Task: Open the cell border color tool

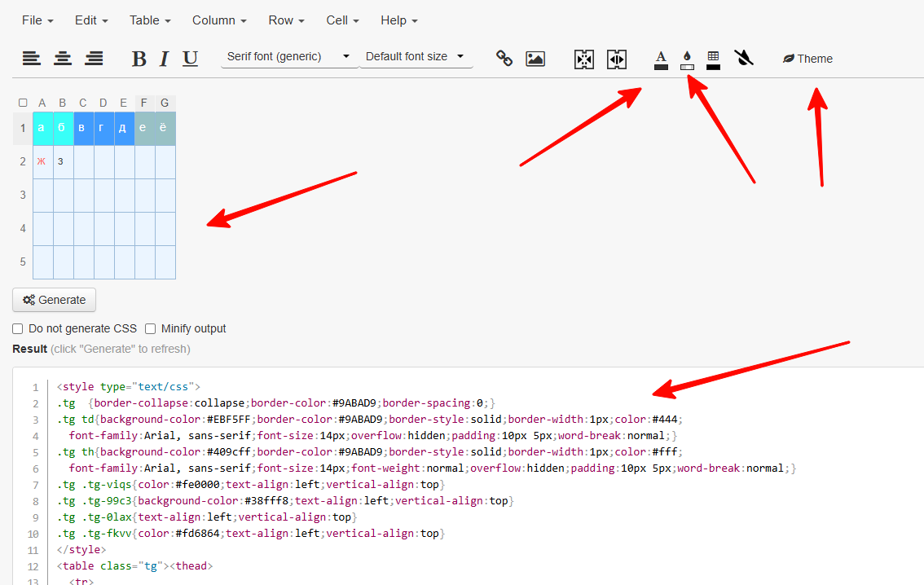Action: (x=713, y=59)
